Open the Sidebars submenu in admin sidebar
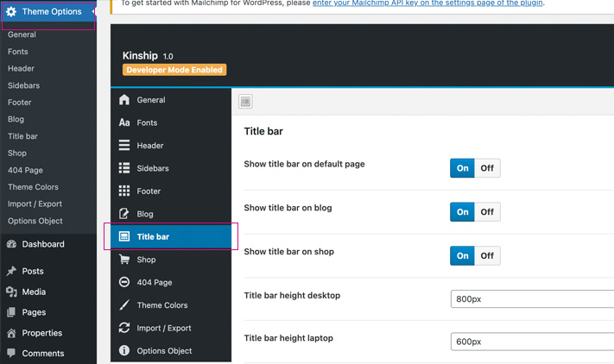The height and width of the screenshot is (364, 614). tap(24, 85)
